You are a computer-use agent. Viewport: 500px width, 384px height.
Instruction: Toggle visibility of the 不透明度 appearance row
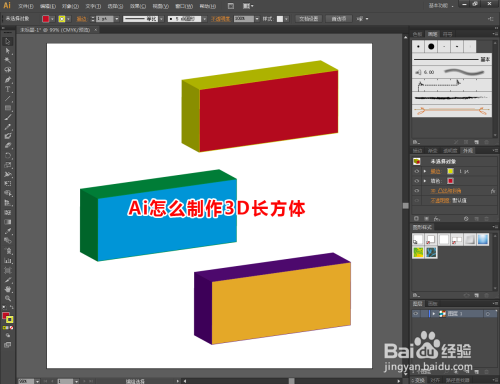pyautogui.click(x=417, y=201)
